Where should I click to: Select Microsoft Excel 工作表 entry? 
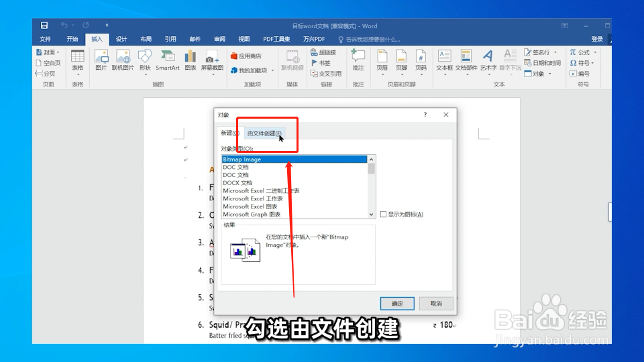[294, 198]
